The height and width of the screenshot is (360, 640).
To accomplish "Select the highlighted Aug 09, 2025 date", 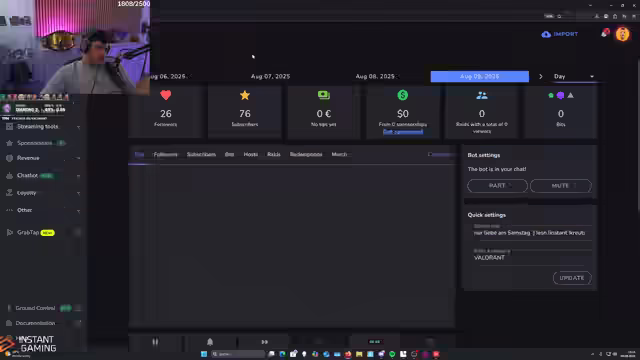I will click(x=480, y=76).
